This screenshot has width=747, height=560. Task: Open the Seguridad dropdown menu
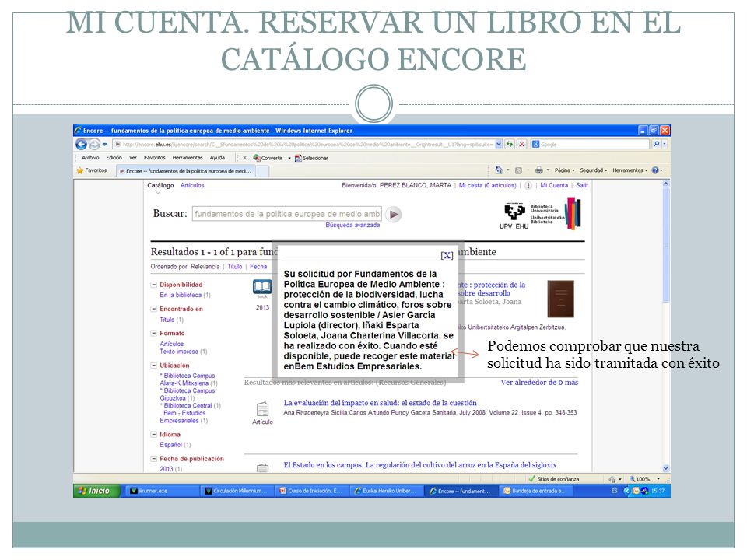tap(593, 170)
